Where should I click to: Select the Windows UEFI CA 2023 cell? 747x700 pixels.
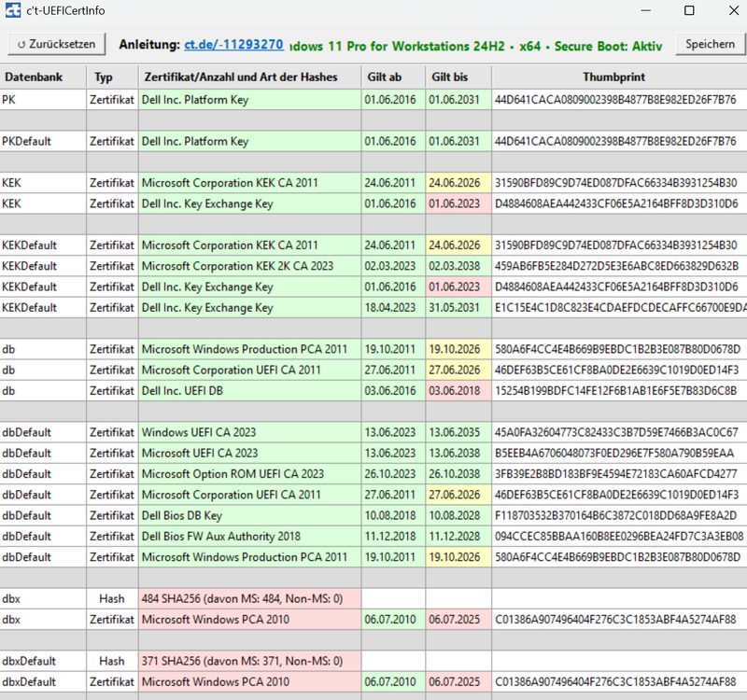click(249, 432)
